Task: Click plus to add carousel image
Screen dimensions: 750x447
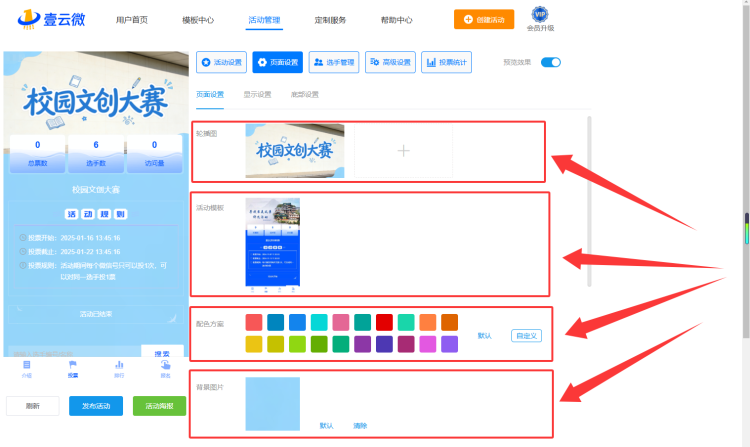Action: click(403, 151)
